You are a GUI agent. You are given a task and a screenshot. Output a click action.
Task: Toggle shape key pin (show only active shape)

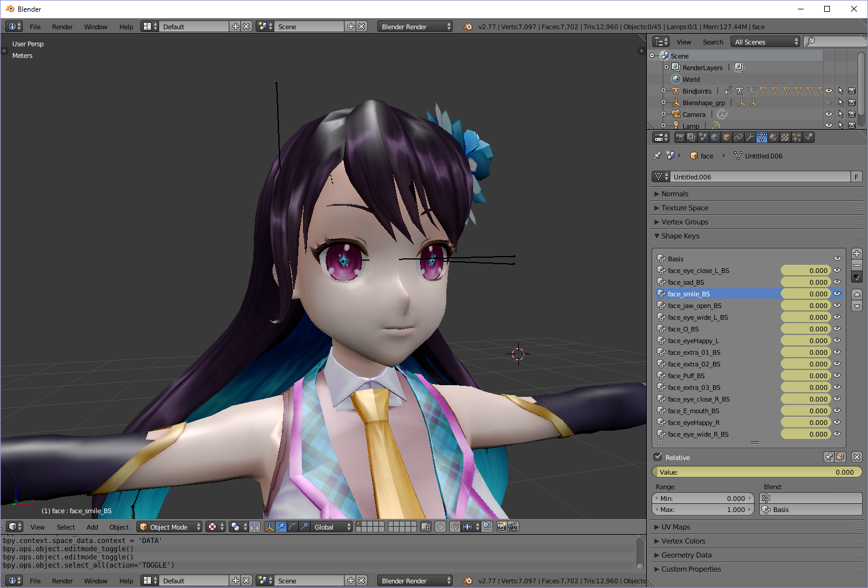click(x=828, y=457)
